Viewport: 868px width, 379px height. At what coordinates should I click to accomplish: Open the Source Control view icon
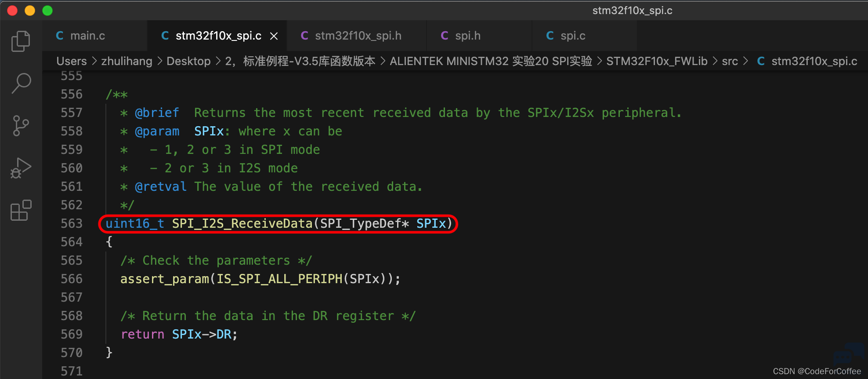[21, 126]
